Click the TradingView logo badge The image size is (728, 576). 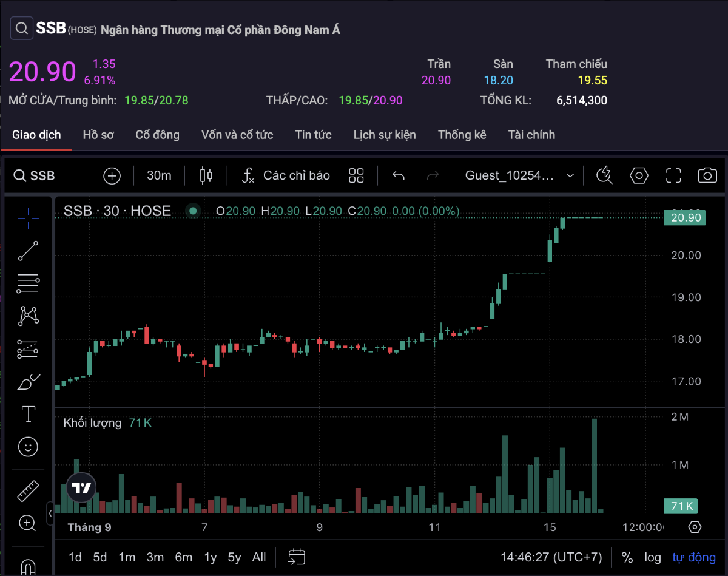[81, 487]
